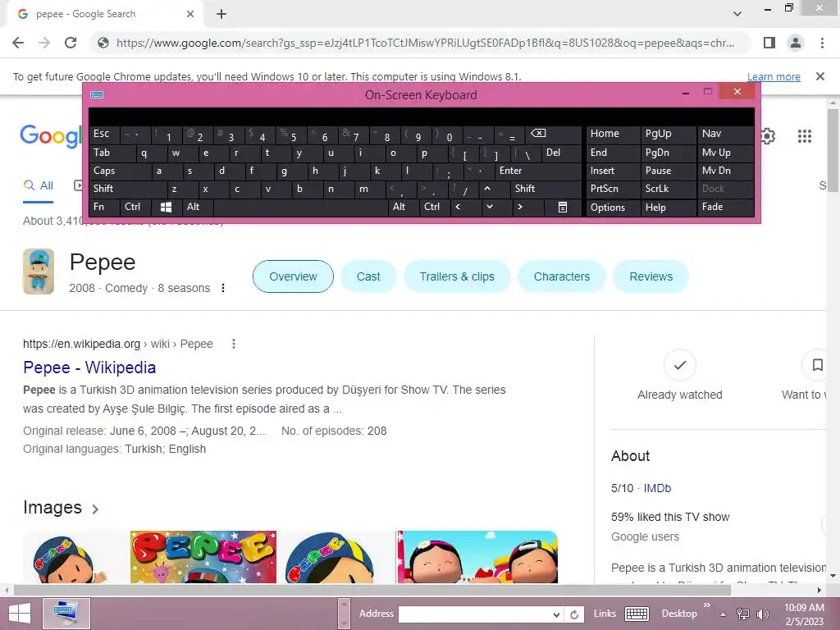840x630 pixels.
Task: Open more options next to Pepee seasons info
Action: click(x=223, y=288)
